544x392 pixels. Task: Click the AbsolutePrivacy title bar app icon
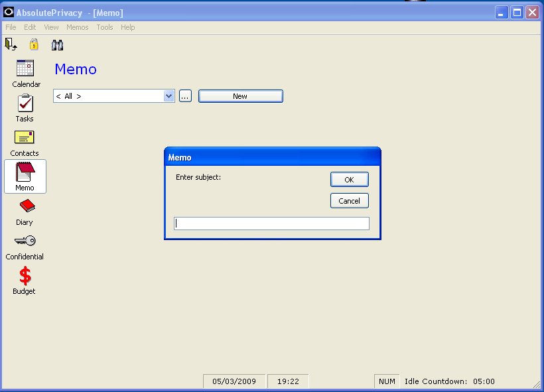point(9,12)
